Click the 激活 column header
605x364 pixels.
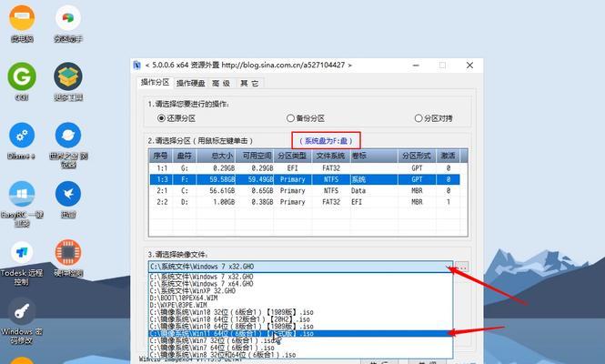coord(448,156)
